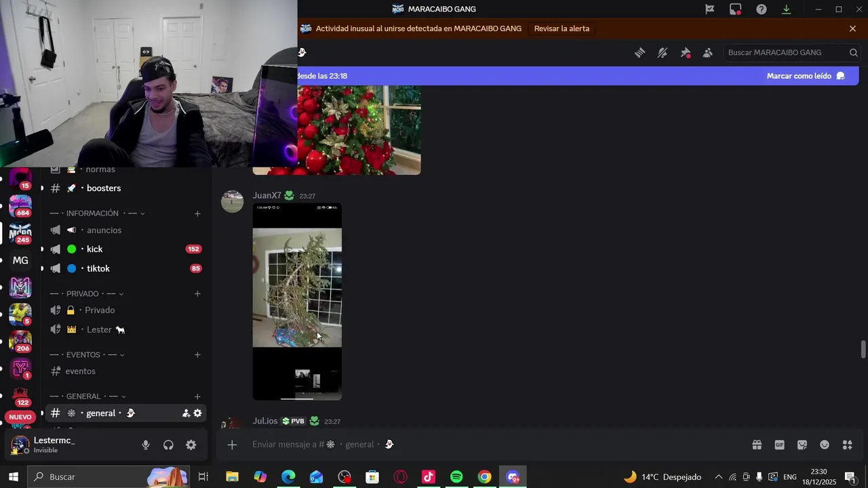The height and width of the screenshot is (488, 868).
Task: Open the edit channel gear on general
Action: 197,413
